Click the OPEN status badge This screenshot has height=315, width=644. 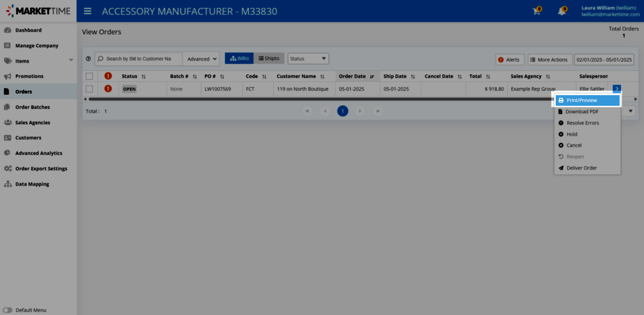click(x=129, y=89)
